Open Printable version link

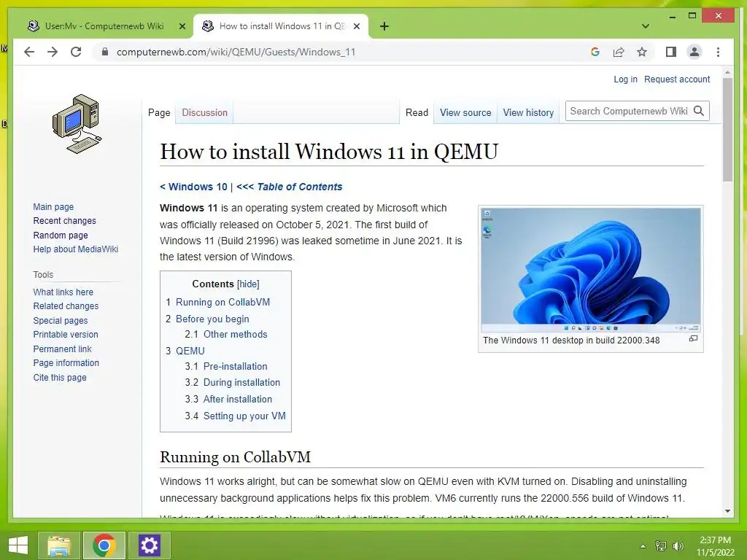coord(65,334)
